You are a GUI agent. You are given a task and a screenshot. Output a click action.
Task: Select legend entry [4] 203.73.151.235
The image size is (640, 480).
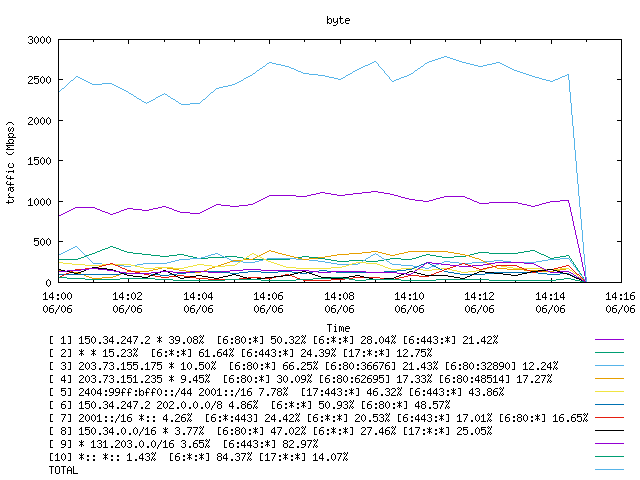[x=300, y=379]
